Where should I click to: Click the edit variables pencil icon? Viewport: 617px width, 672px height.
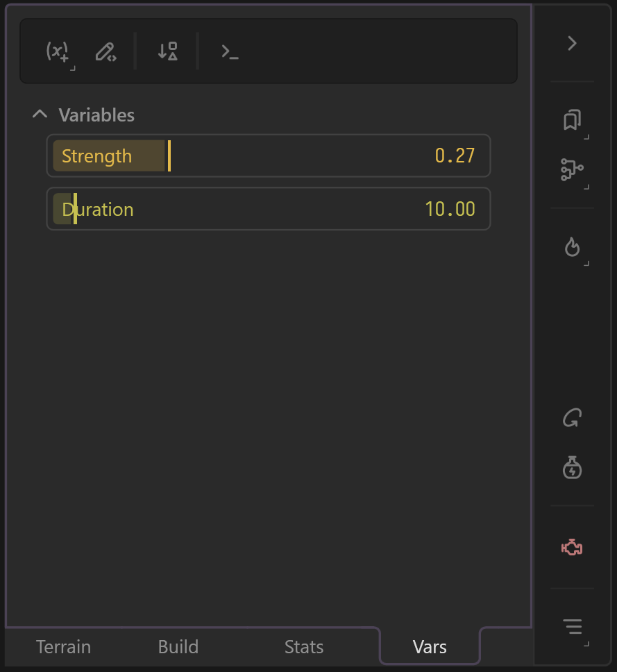(105, 51)
